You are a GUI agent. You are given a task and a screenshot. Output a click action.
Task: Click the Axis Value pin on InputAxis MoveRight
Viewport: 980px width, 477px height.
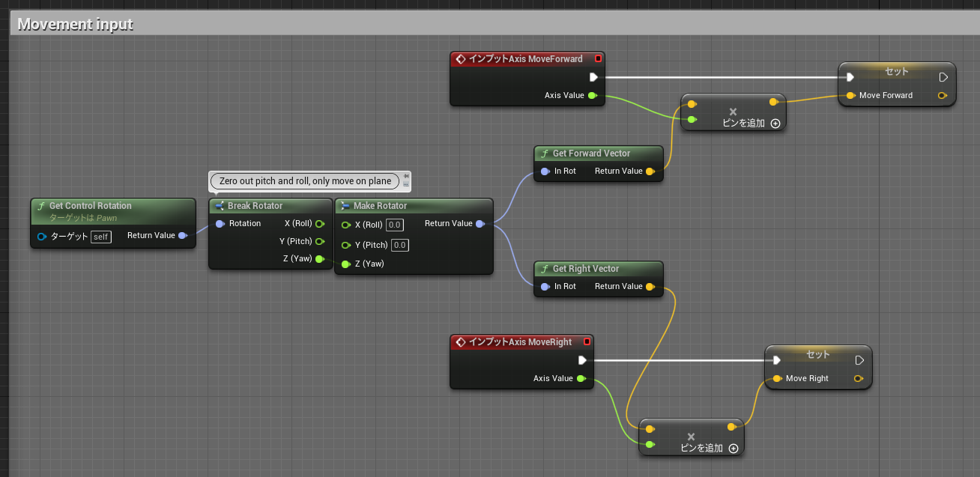581,378
